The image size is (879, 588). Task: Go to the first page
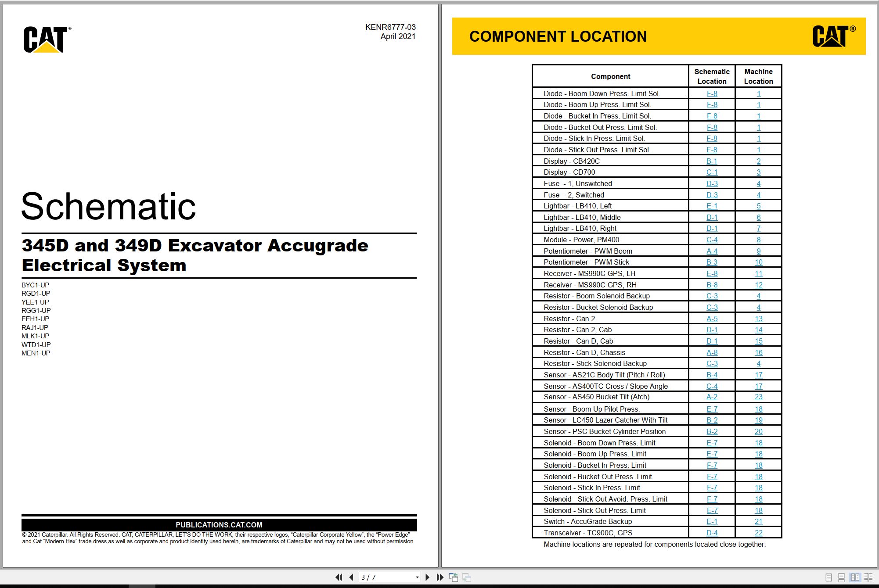tap(339, 577)
